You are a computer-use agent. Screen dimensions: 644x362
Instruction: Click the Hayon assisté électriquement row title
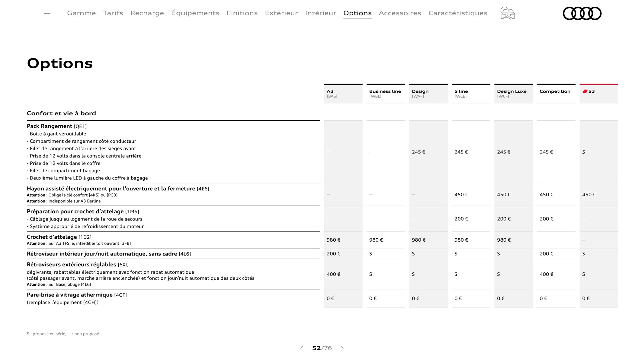(118, 189)
